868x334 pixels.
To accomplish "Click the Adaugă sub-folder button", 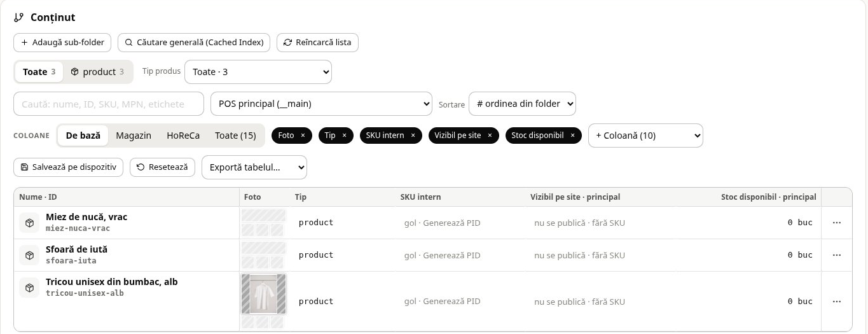I will pos(62,43).
